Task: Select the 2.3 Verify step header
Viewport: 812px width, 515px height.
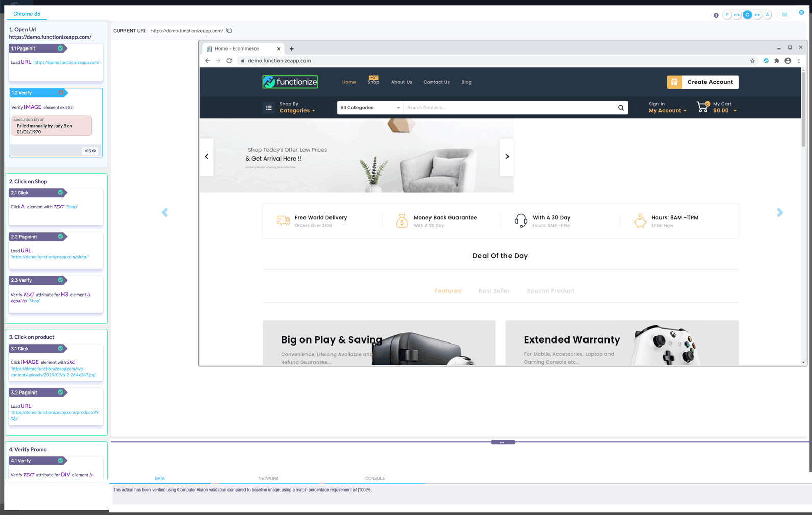Action: tap(38, 280)
